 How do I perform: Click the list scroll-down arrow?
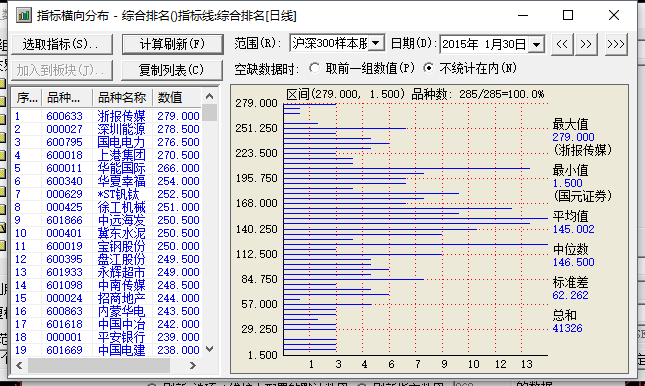209,349
